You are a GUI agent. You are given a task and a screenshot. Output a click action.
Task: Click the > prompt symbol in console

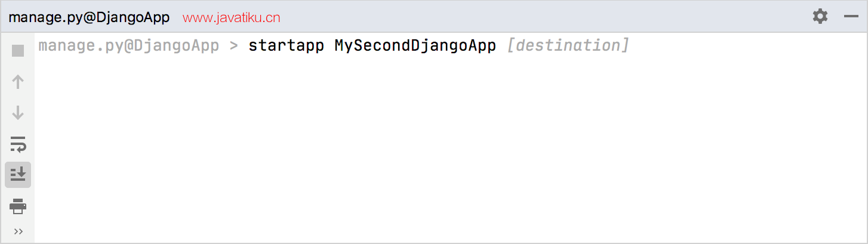click(234, 46)
